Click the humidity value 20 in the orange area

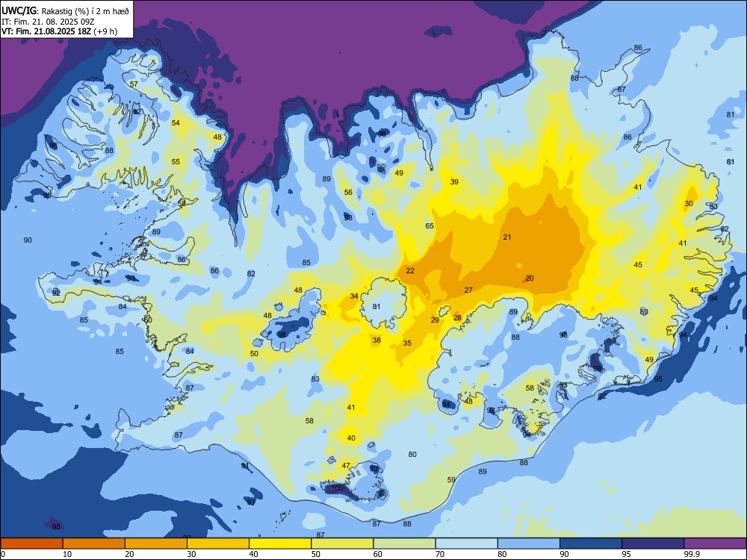[x=530, y=278]
